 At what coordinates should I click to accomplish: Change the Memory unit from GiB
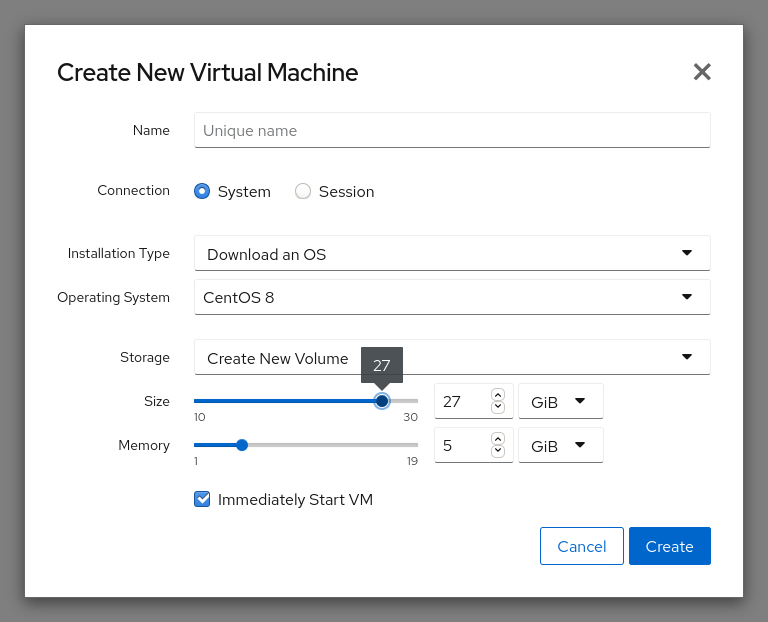click(x=560, y=445)
